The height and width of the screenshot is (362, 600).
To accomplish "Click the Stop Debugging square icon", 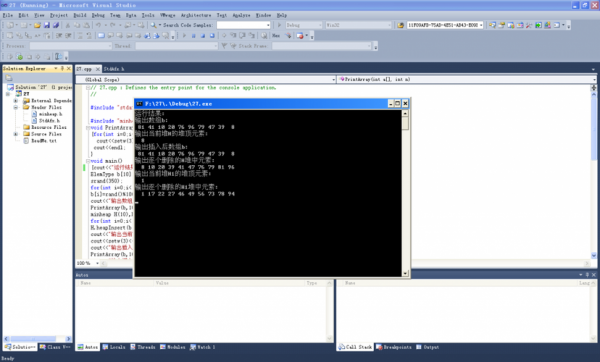I will coord(202,36).
